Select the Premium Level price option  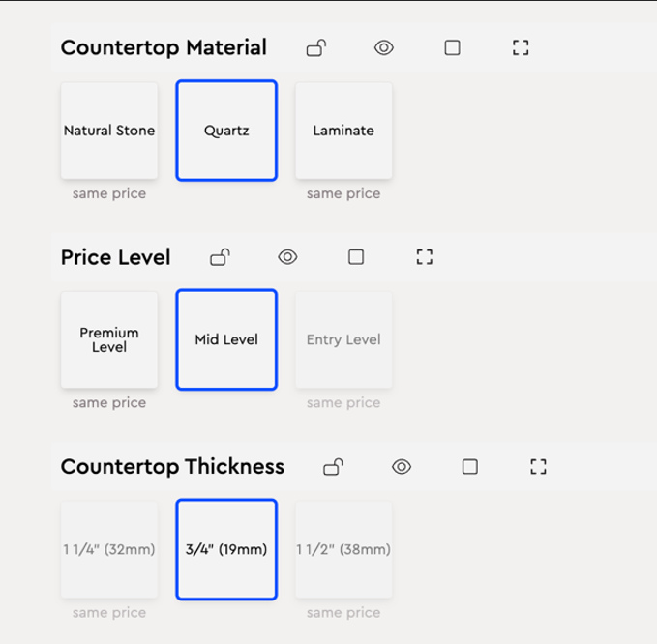pyautogui.click(x=109, y=339)
